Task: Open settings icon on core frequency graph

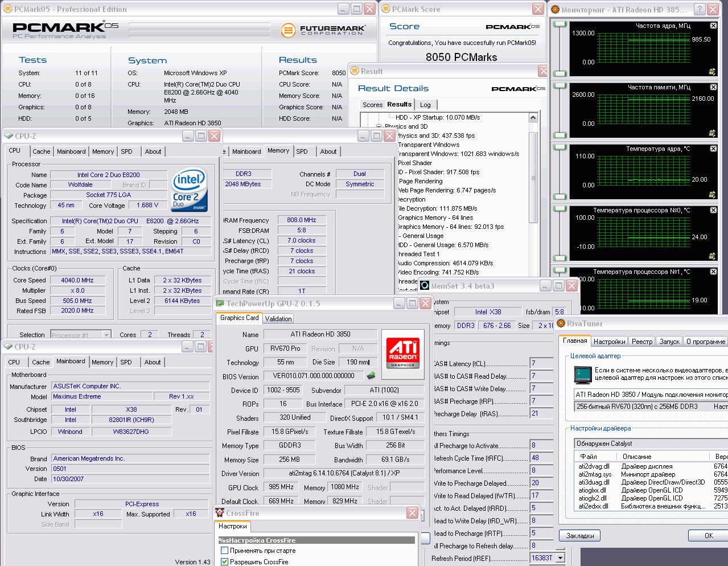Action: click(712, 72)
